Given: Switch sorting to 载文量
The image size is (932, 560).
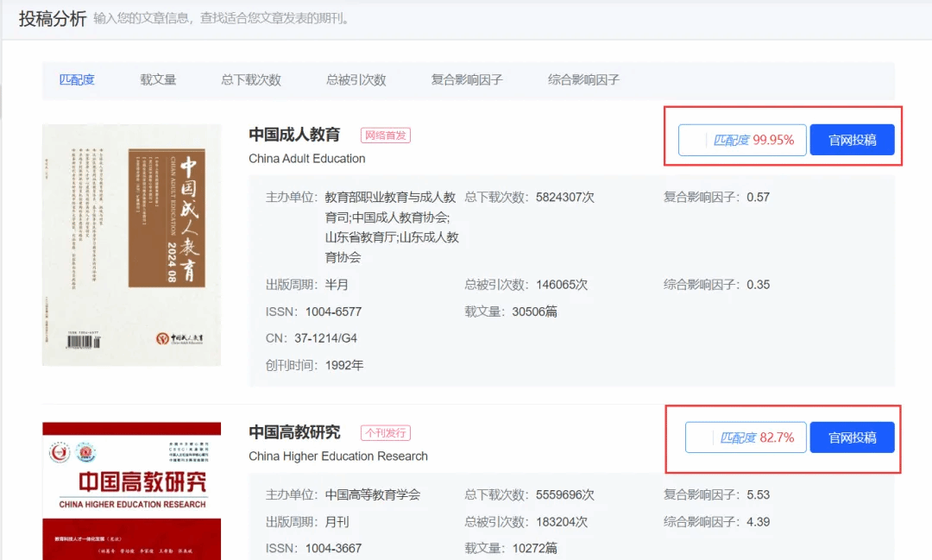Looking at the screenshot, I should pyautogui.click(x=158, y=79).
